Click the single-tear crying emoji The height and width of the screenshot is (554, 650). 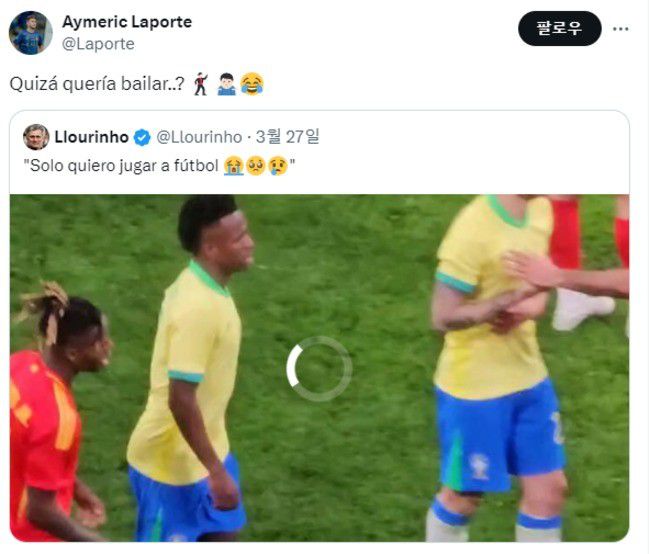point(278,166)
